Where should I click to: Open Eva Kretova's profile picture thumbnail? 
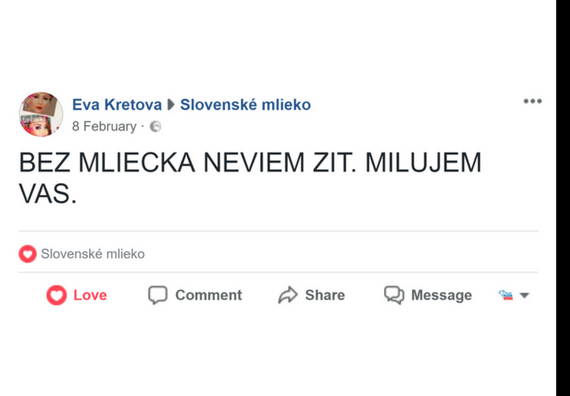point(41,114)
